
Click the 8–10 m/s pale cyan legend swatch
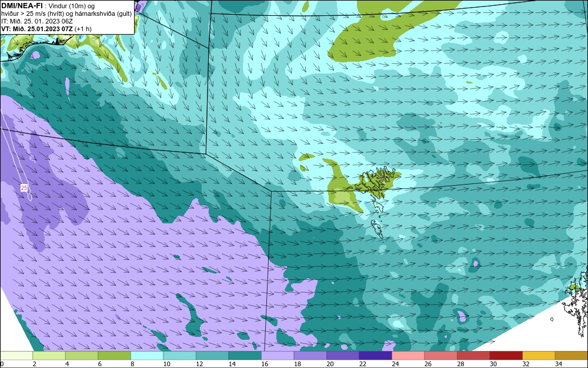147,356
